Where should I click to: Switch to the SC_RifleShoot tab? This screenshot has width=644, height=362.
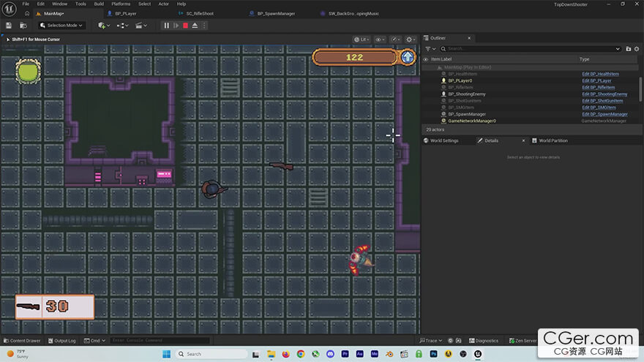200,14
